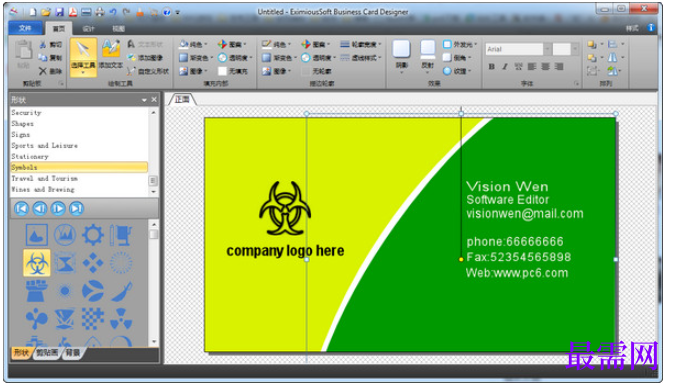Open the solid color fill dropdown
Screen dimensions: 677x387
pos(193,44)
